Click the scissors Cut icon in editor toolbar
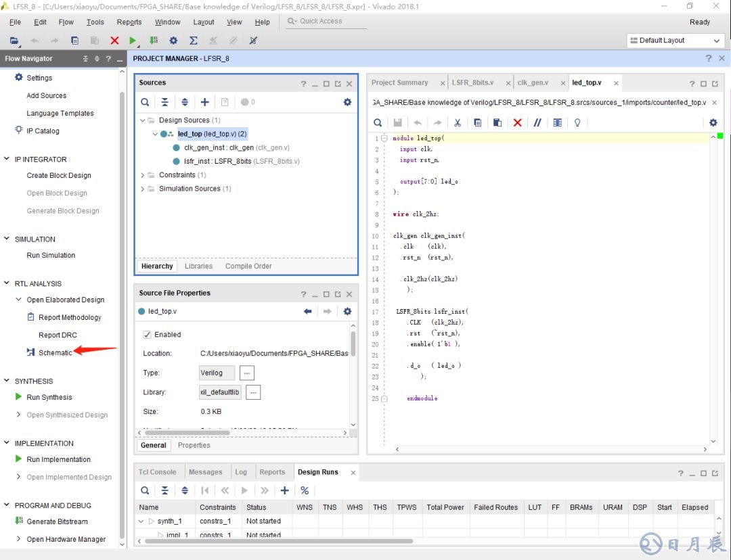Screen dimensions: 731x560 click(458, 122)
